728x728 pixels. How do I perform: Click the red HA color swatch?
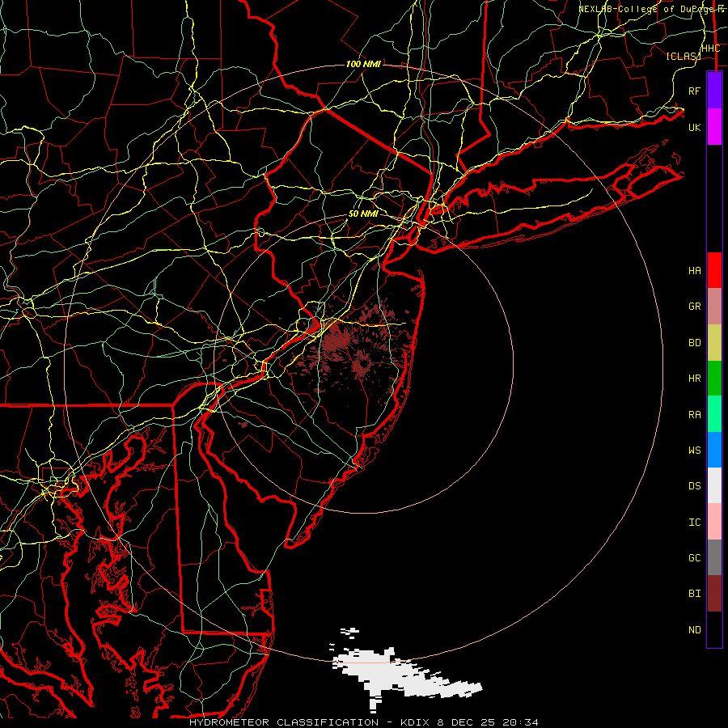click(714, 270)
